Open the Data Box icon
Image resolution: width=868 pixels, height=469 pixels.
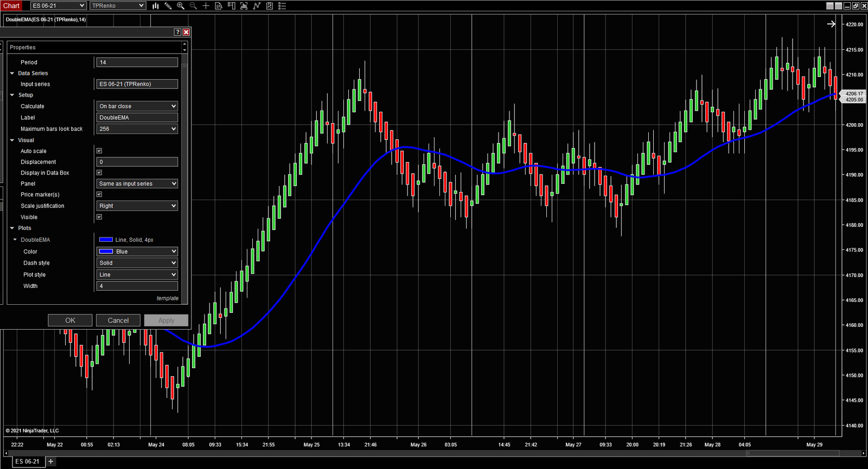click(x=219, y=6)
